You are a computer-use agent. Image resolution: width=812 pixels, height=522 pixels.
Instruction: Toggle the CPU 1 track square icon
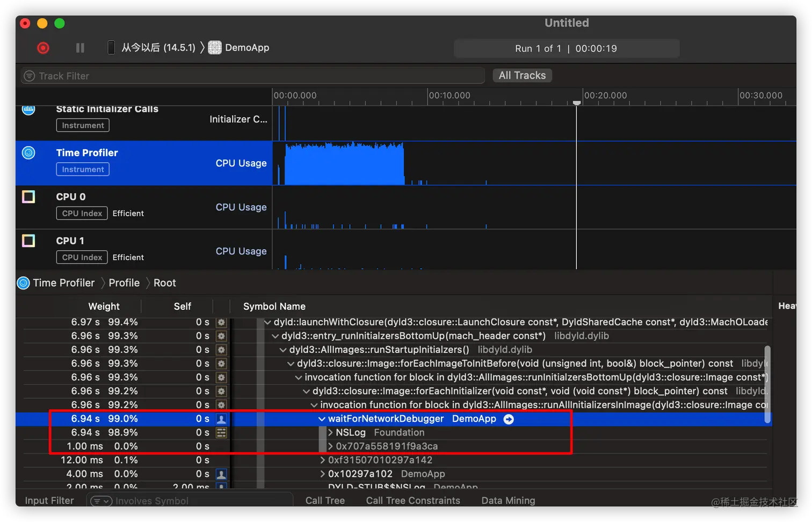tap(28, 241)
